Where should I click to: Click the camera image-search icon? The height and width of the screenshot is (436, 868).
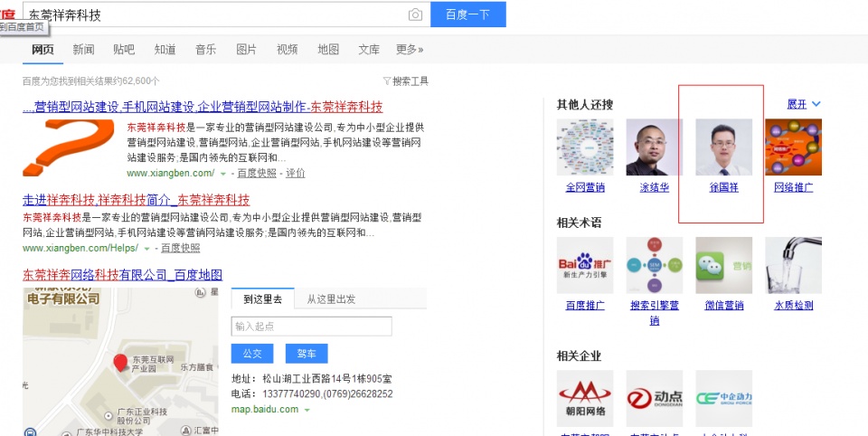point(415,15)
